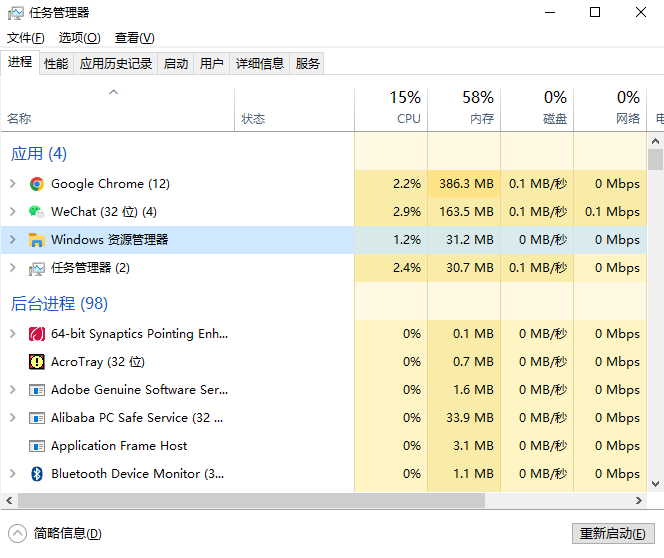Open the 文件 menu
The width and height of the screenshot is (664, 558).
26,38
